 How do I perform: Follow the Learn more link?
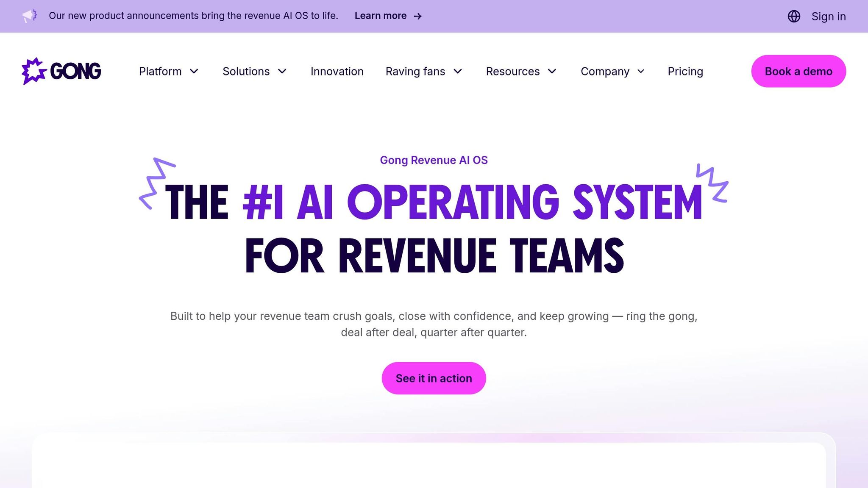coord(380,16)
